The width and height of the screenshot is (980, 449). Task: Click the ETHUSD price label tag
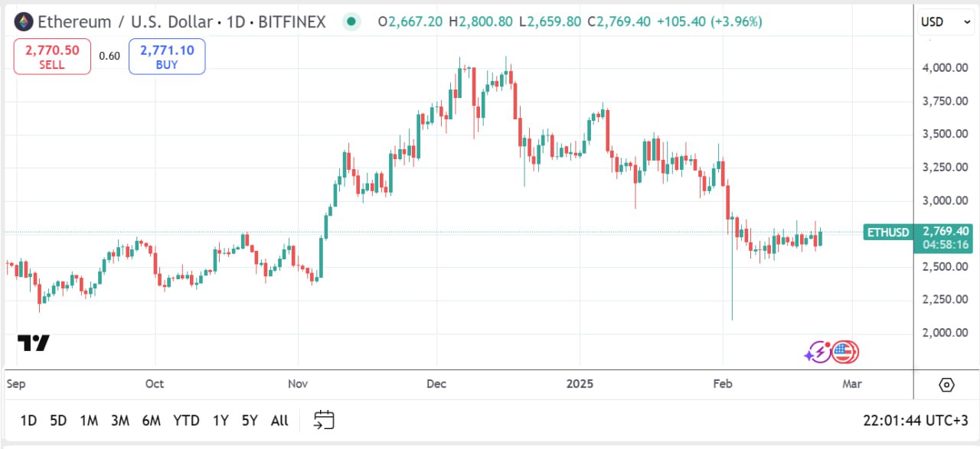[888, 232]
